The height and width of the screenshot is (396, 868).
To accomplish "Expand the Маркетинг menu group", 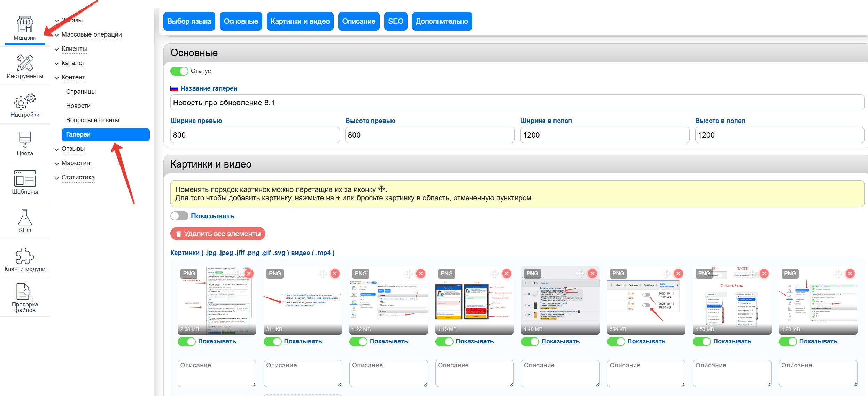I will click(x=77, y=163).
